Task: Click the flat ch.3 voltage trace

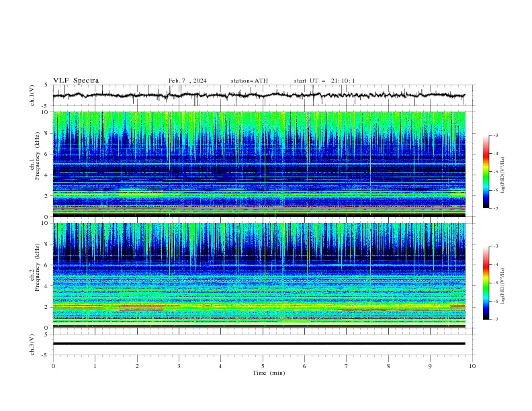Action: [259, 344]
